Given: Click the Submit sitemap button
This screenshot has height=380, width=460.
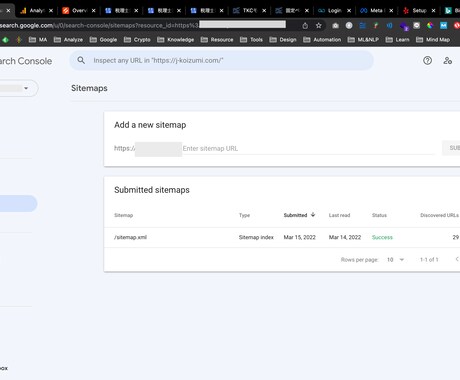Looking at the screenshot, I should point(452,148).
